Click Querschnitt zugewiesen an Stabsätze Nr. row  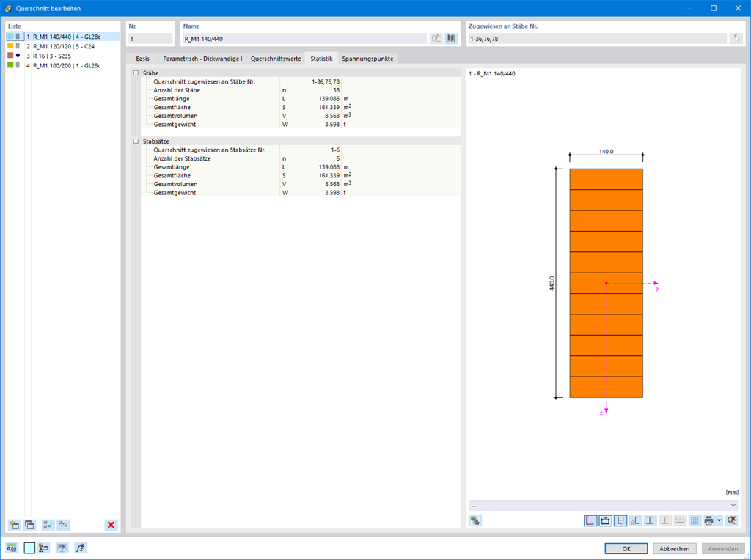tap(301, 150)
